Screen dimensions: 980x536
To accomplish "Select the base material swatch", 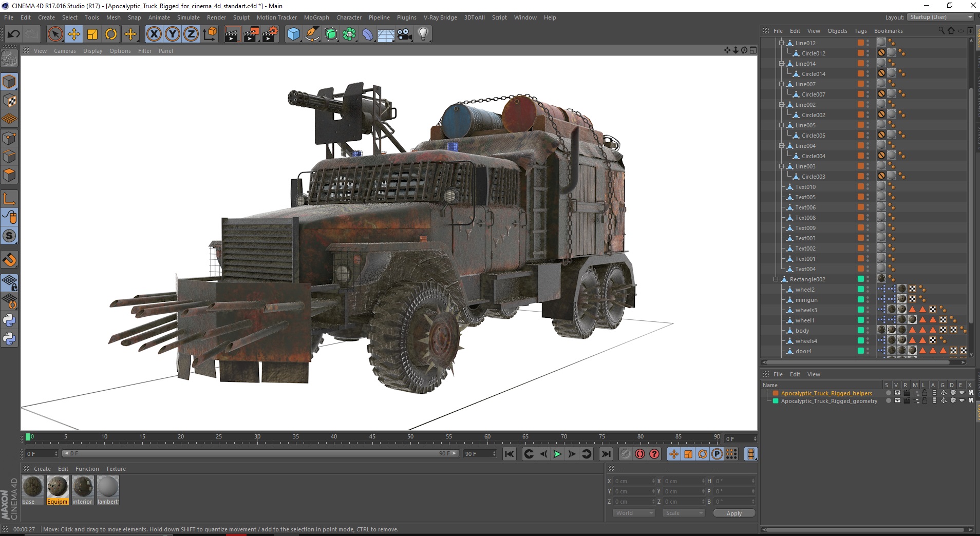I will click(x=32, y=490).
